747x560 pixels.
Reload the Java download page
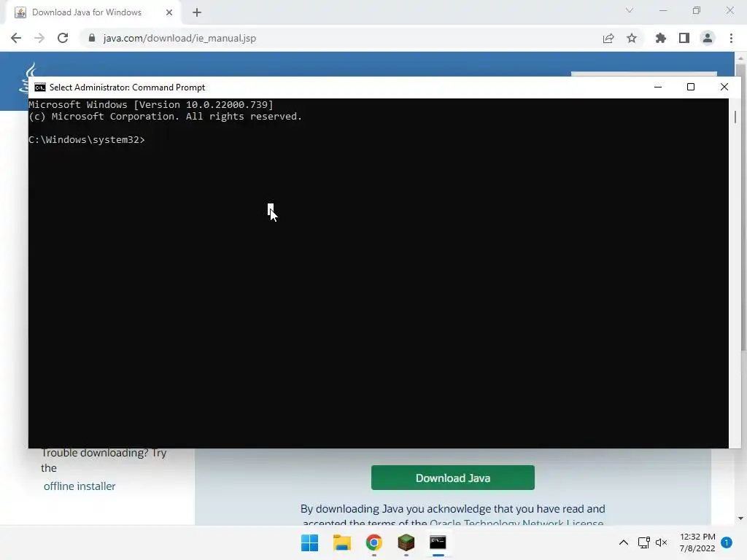pos(63,38)
